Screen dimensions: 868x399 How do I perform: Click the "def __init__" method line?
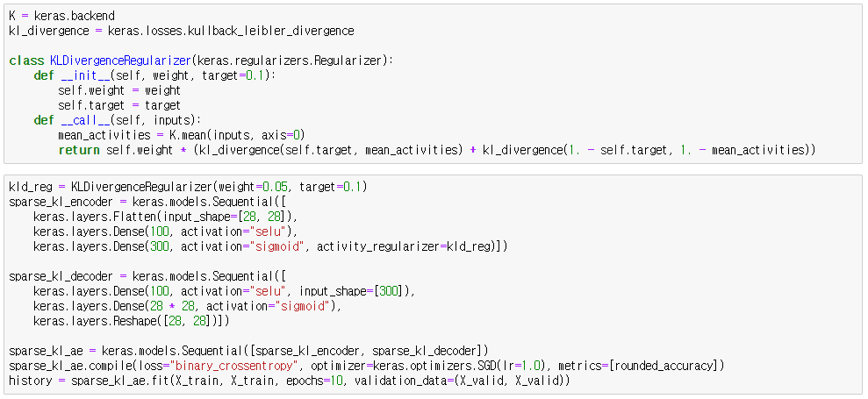pyautogui.click(x=154, y=75)
